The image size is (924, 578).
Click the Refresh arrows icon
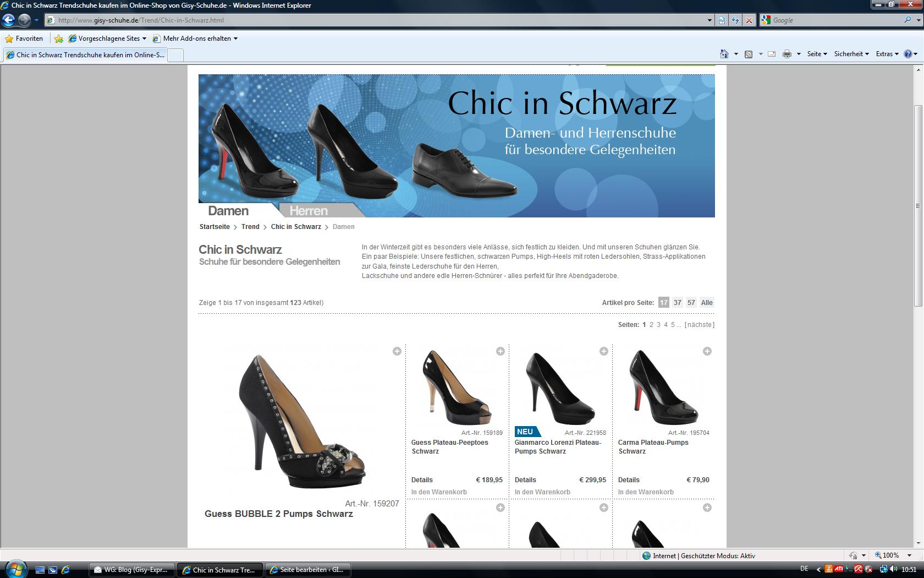click(x=735, y=20)
